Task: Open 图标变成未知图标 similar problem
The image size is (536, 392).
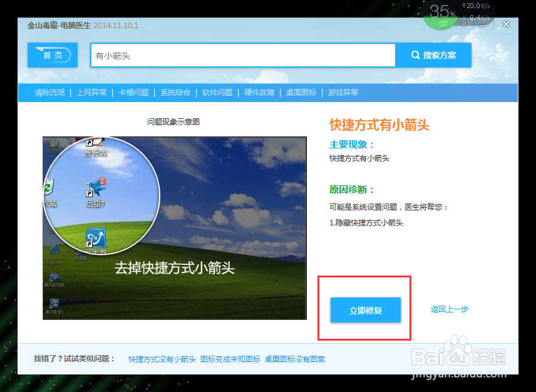Action: pyautogui.click(x=230, y=359)
